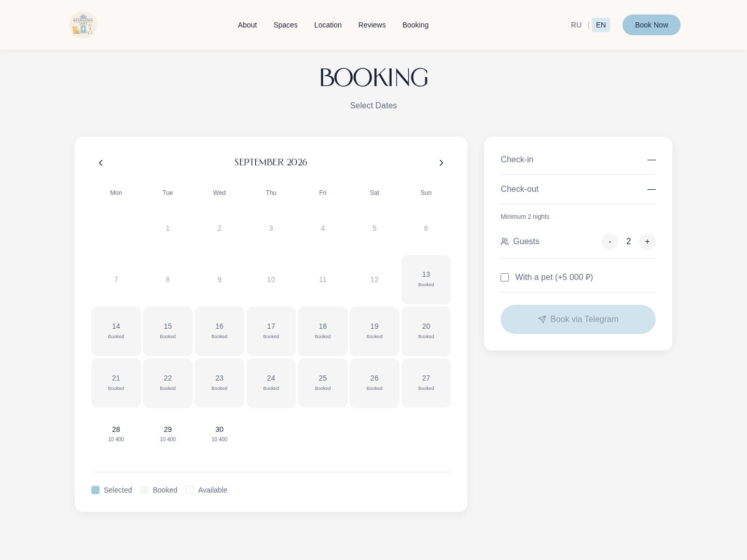Click past date September 12
The width and height of the screenshot is (747, 560).
pos(375,279)
